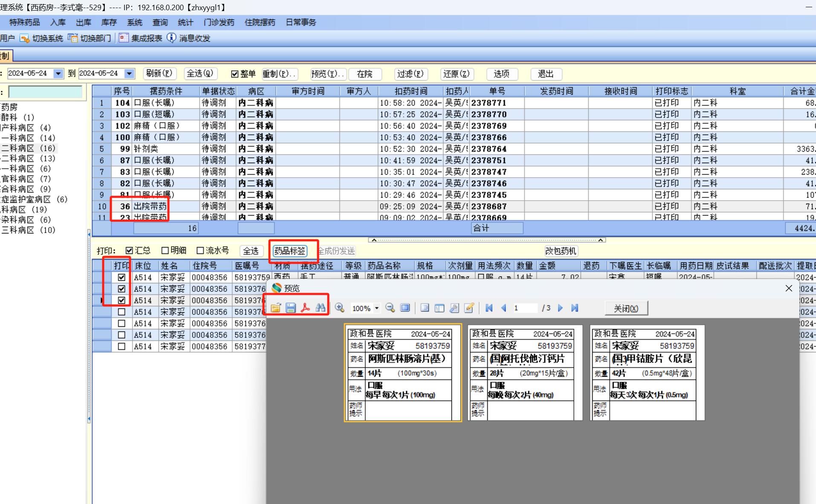Click the 全选(Q) button

[x=200, y=74]
